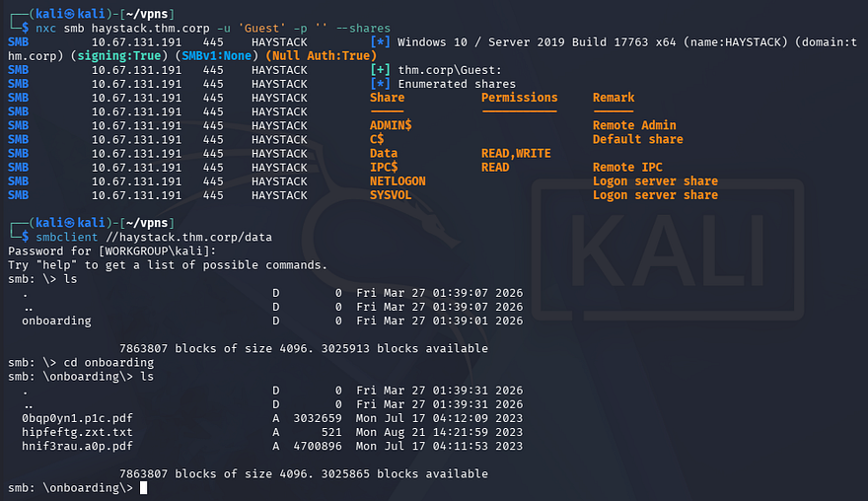The image size is (868, 501).
Task: Click the NETLOGON share name
Action: [398, 181]
